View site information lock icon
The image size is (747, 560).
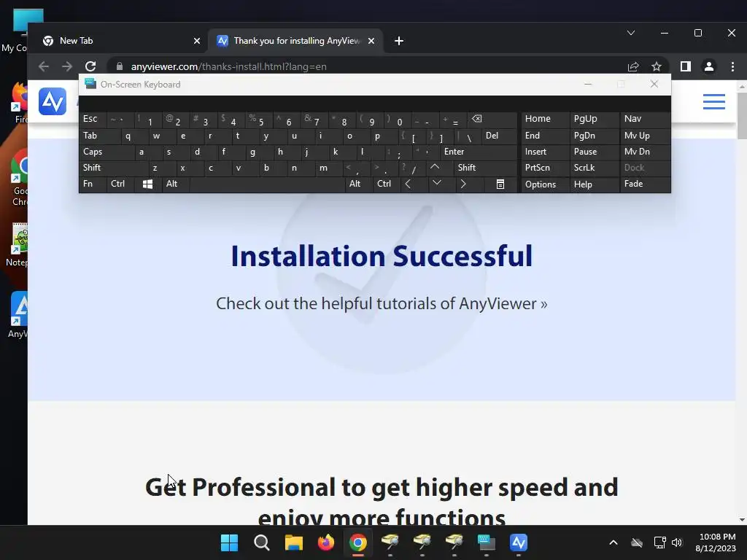point(120,66)
